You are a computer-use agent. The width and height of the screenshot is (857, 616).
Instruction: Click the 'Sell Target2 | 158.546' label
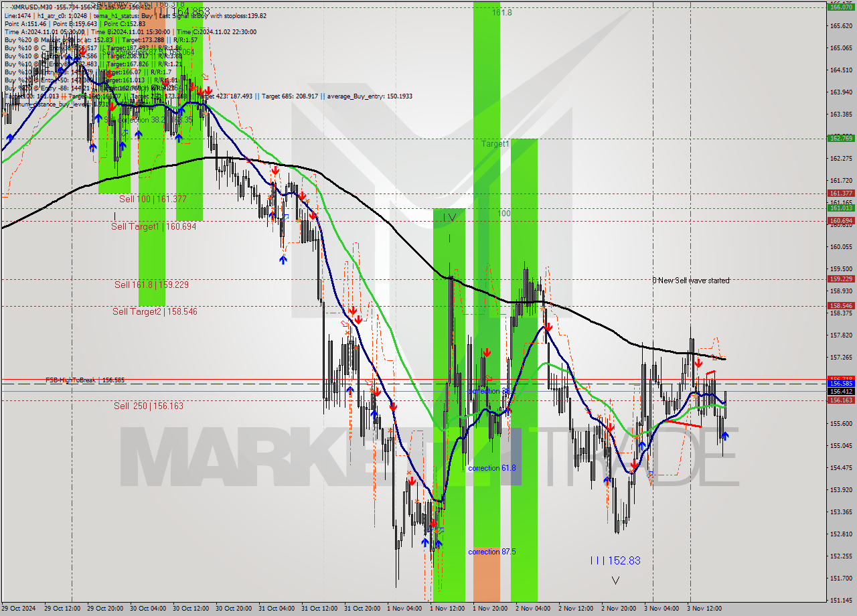tap(155, 311)
